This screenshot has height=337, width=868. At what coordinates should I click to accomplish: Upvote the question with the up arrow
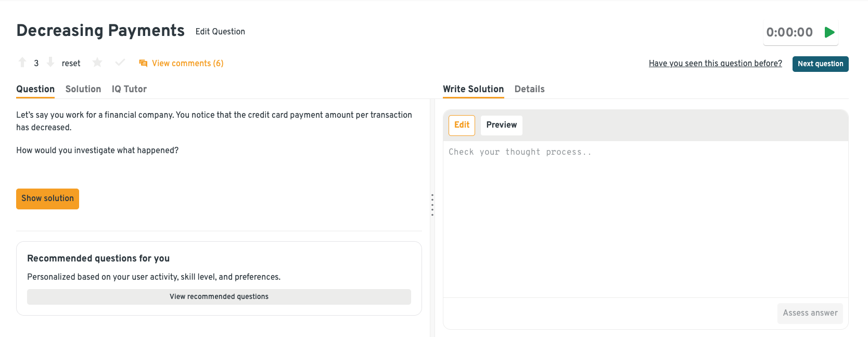pos(22,63)
